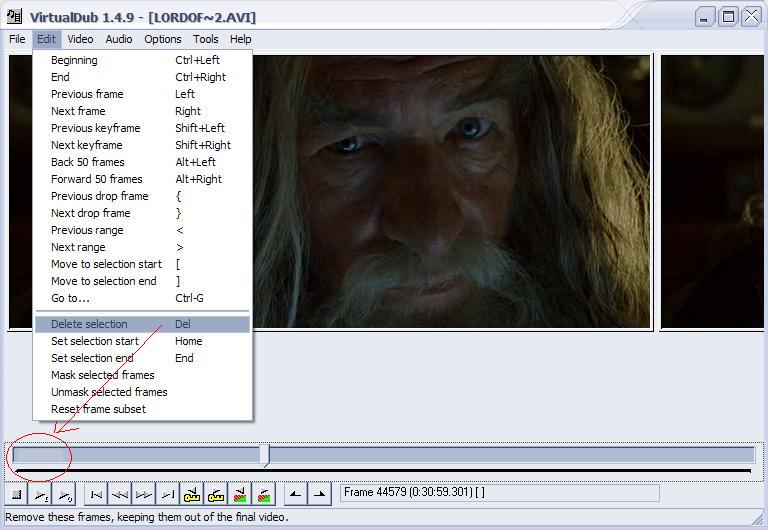The width and height of the screenshot is (768, 530).
Task: Choose Set selection start menu entry
Action: [x=95, y=341]
